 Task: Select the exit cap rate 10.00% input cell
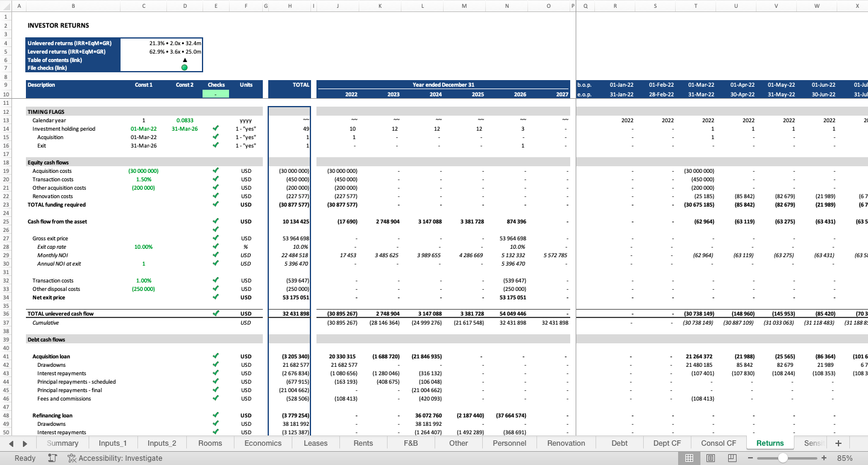coord(143,247)
